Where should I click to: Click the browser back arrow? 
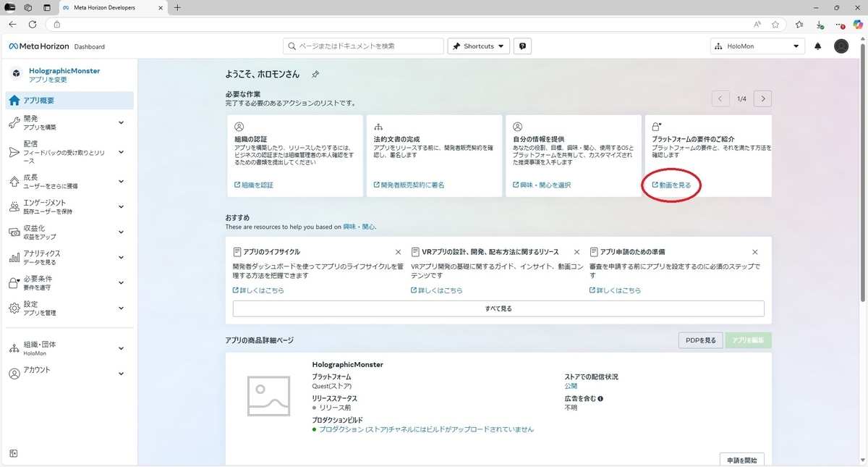[12, 24]
